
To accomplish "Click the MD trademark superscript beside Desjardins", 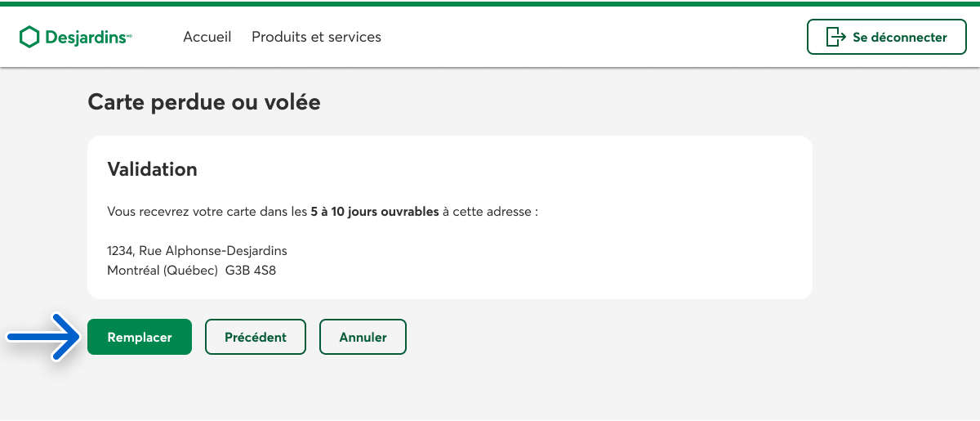I will [x=129, y=37].
